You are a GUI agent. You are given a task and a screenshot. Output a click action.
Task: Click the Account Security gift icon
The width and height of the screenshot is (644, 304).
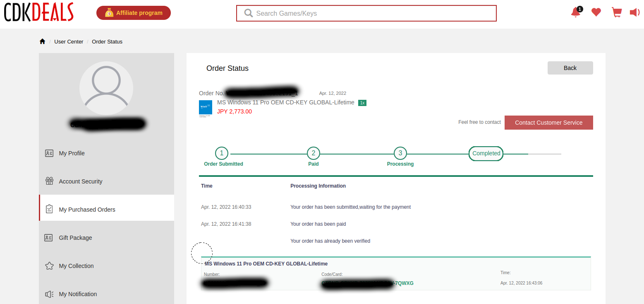tap(49, 181)
